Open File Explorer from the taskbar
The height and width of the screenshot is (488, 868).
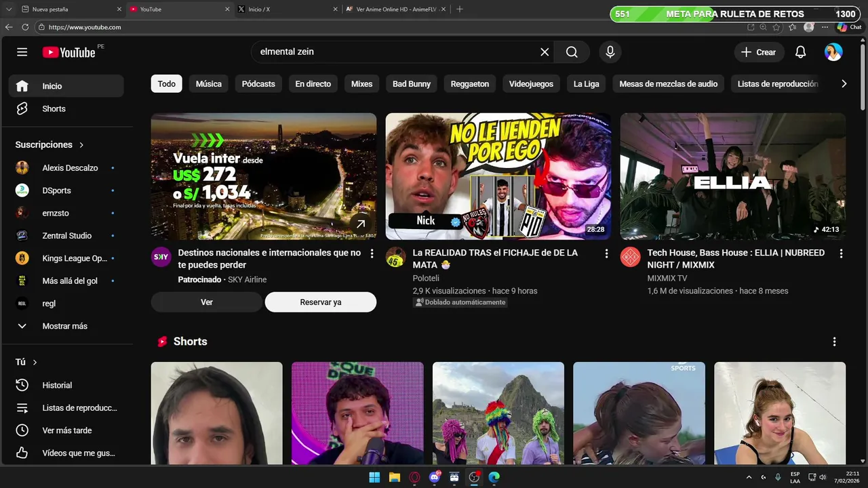pos(394,477)
